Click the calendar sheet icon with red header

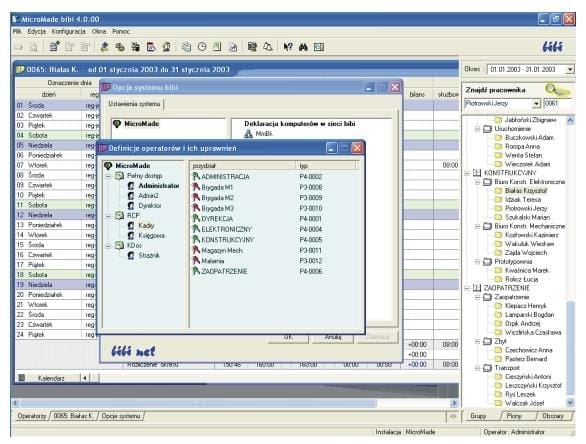pos(151,47)
